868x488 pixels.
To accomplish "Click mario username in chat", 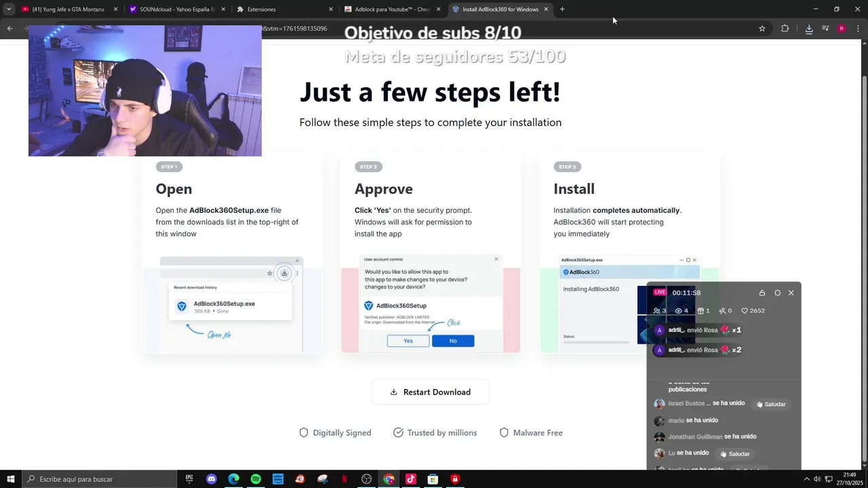I will pyautogui.click(x=676, y=420).
